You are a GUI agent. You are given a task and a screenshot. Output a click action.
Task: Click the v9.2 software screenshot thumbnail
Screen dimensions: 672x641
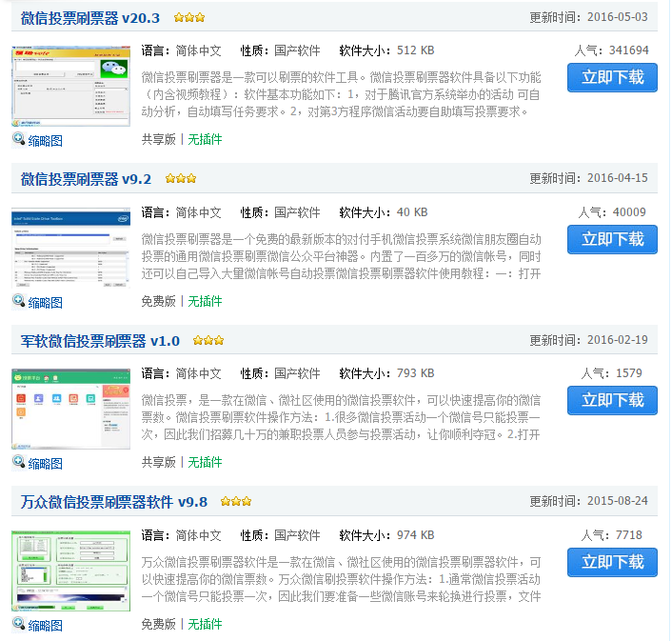(70, 248)
